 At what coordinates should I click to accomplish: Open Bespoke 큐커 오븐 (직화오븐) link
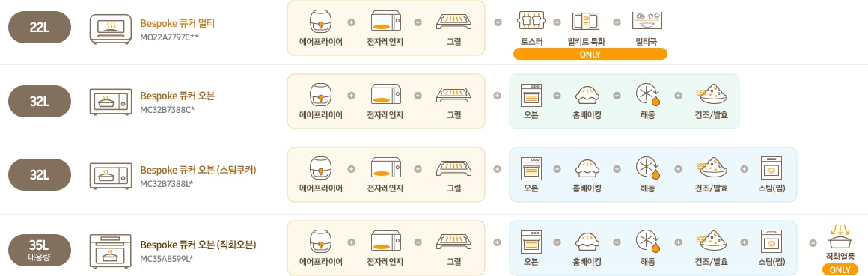click(x=198, y=245)
